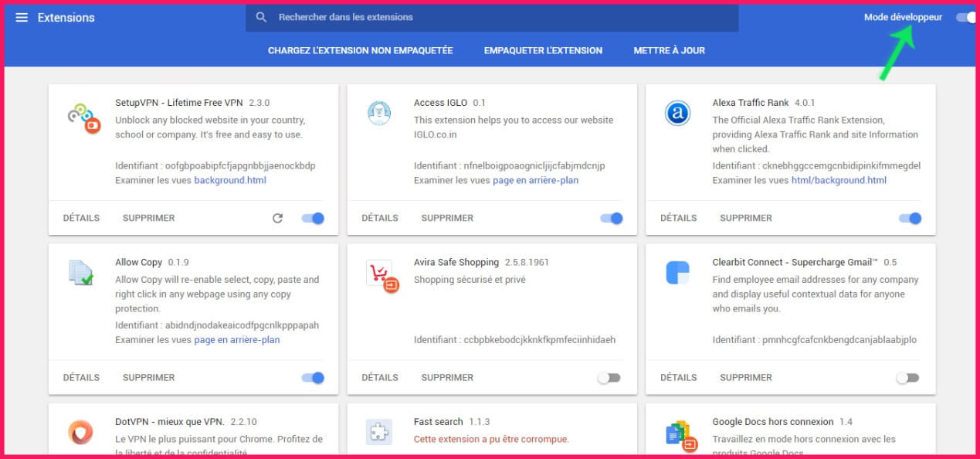The height and width of the screenshot is (459, 980).
Task: Click Supprimer for Allow Copy
Action: [x=148, y=378]
